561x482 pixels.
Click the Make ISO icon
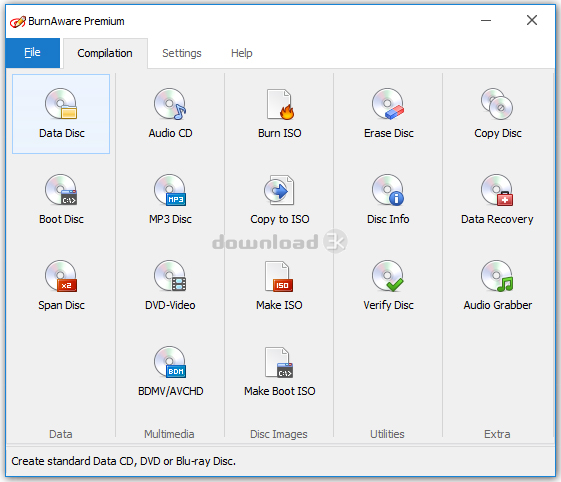[279, 286]
